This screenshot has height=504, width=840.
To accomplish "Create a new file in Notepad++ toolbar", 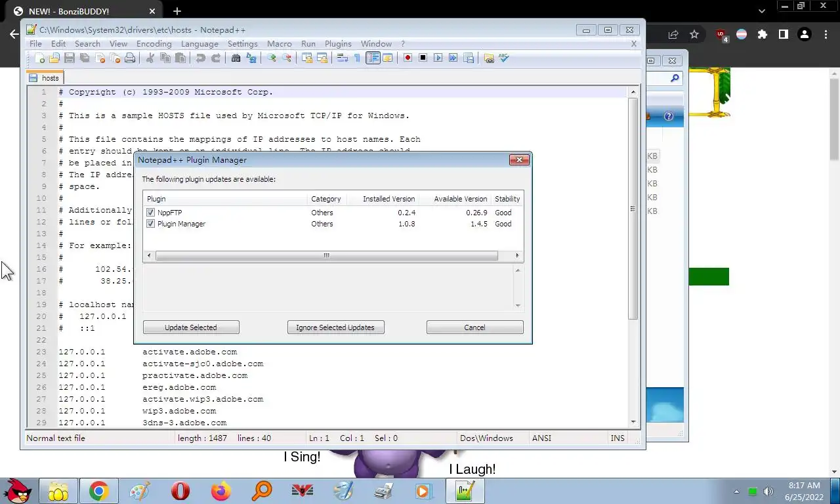I will pyautogui.click(x=39, y=58).
